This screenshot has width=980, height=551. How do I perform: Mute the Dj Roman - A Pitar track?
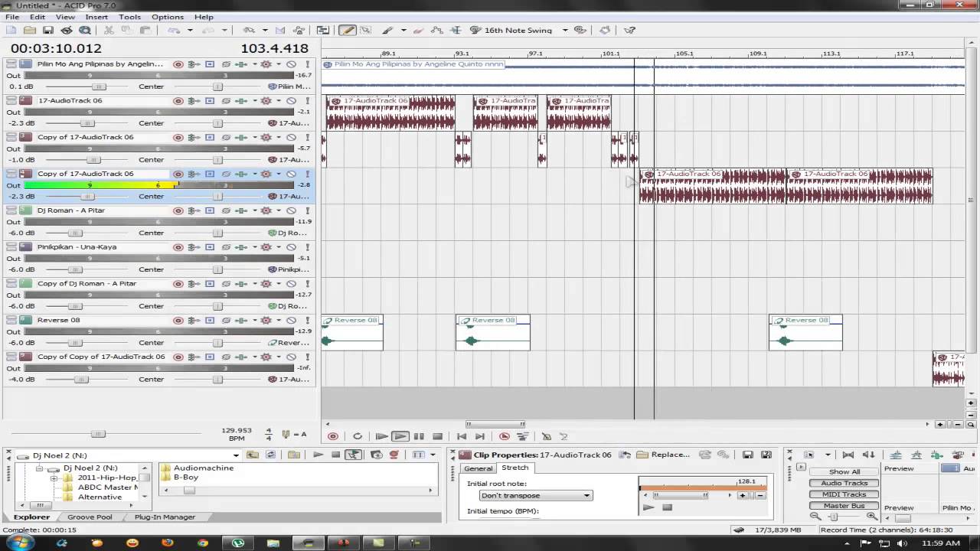(x=291, y=210)
